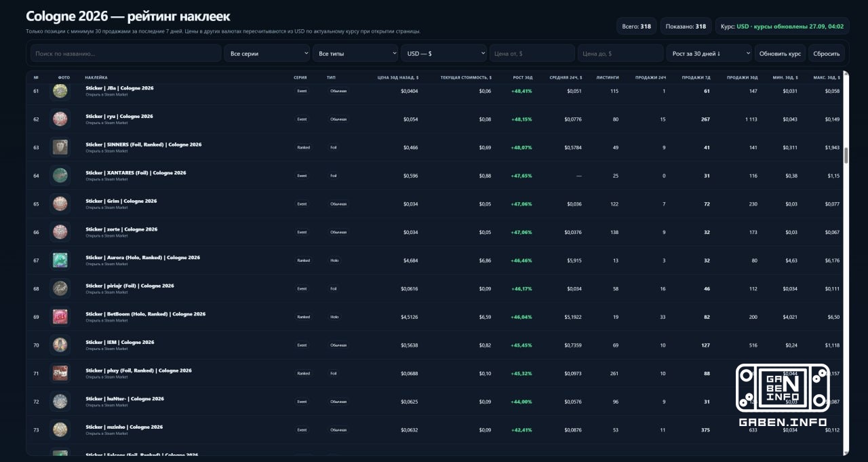This screenshot has height=462, width=868.
Task: Click title Sticker | IEM | Cologne 2026
Action: tap(120, 342)
